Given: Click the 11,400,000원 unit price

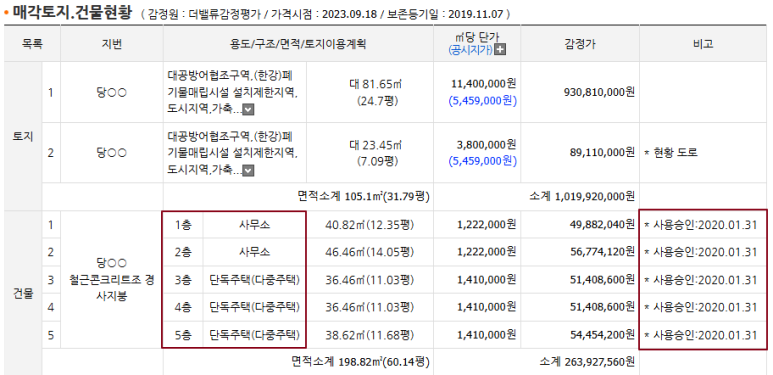Looking at the screenshot, I should (x=484, y=83).
